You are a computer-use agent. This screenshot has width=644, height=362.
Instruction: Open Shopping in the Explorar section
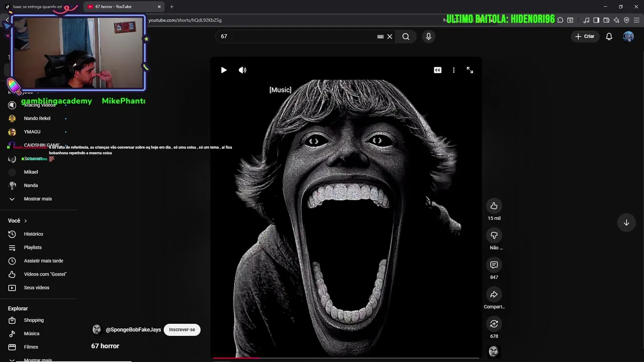coord(34,320)
